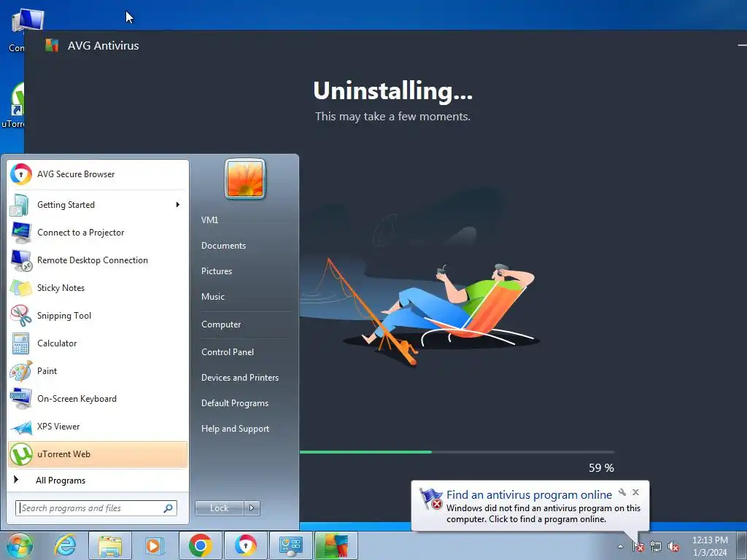
Task: Show hidden tray icons arrow
Action: (x=620, y=547)
